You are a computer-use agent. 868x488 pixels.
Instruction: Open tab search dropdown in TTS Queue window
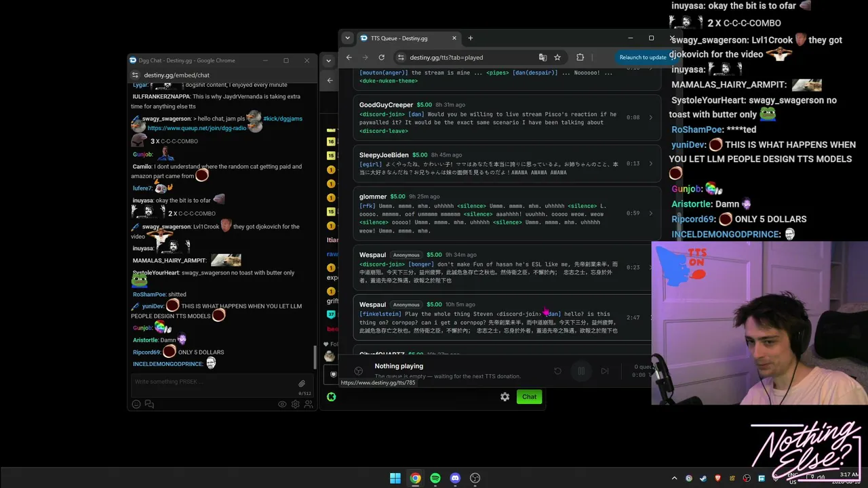[x=347, y=38]
